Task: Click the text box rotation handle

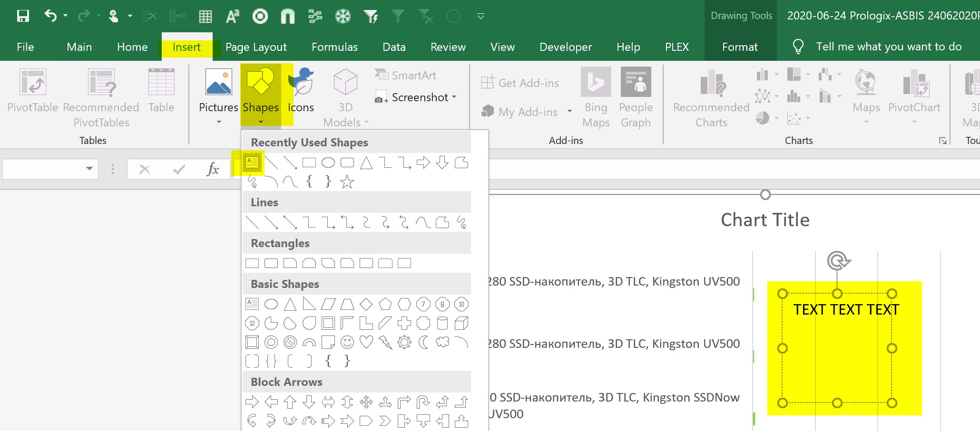Action: click(838, 260)
